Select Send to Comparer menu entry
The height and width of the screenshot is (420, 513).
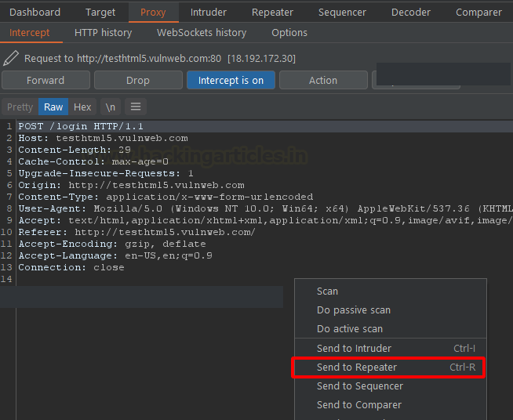391,404
